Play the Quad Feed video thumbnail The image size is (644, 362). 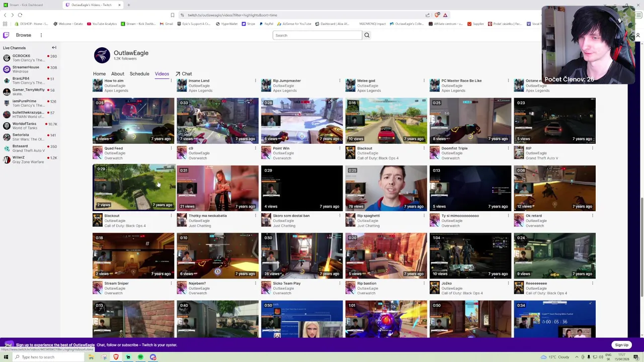(x=133, y=121)
